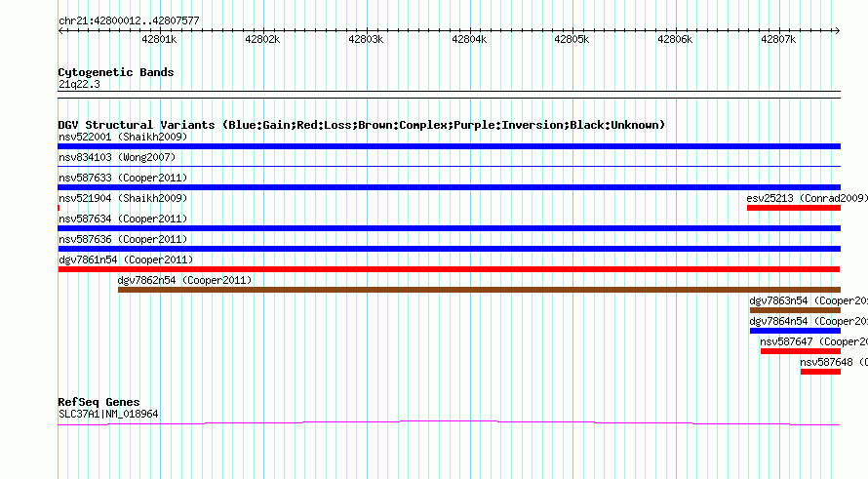Select the blue bar for nsv587636
Image resolution: width=868 pixels, height=479 pixels.
point(449,249)
